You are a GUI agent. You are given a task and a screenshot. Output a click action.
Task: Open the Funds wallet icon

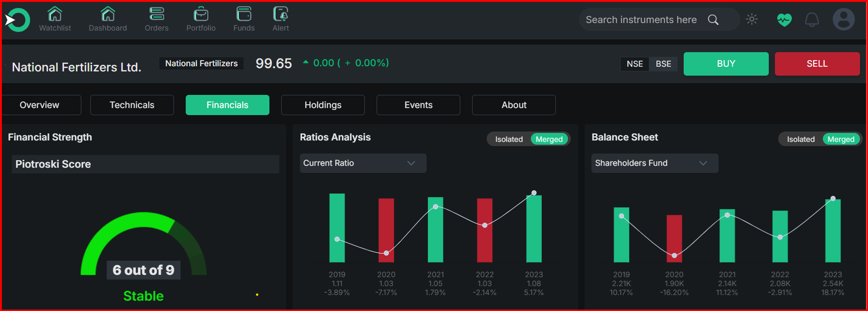pos(244,14)
